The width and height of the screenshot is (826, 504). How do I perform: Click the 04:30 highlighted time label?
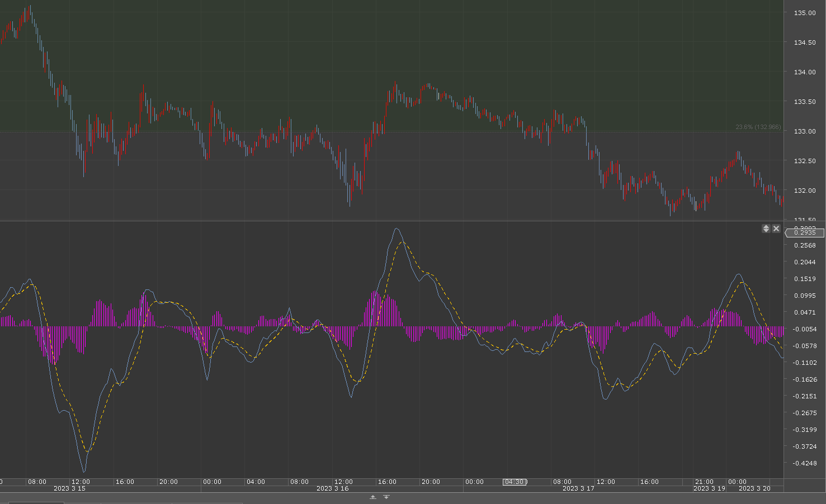coord(515,482)
